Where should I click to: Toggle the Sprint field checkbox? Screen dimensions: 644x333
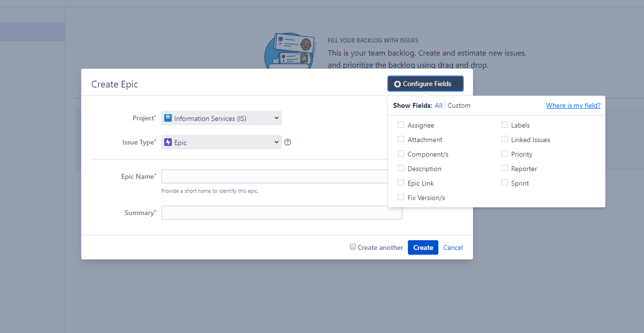coord(504,183)
